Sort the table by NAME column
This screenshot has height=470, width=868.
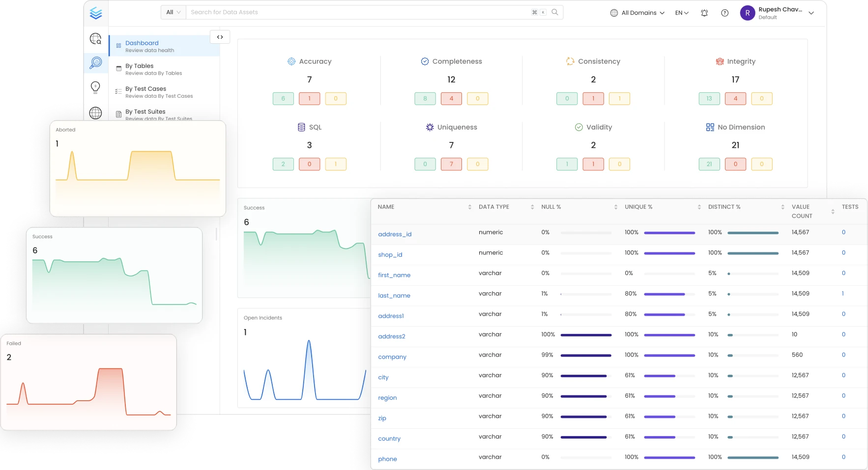pos(469,207)
